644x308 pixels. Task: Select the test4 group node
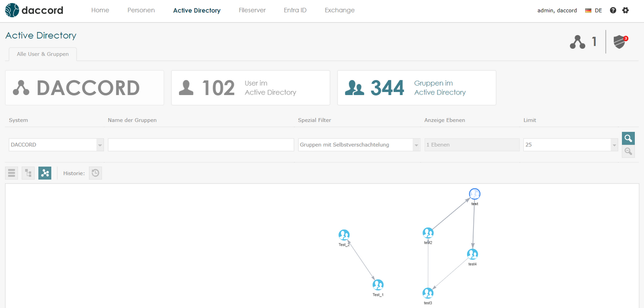point(472,254)
